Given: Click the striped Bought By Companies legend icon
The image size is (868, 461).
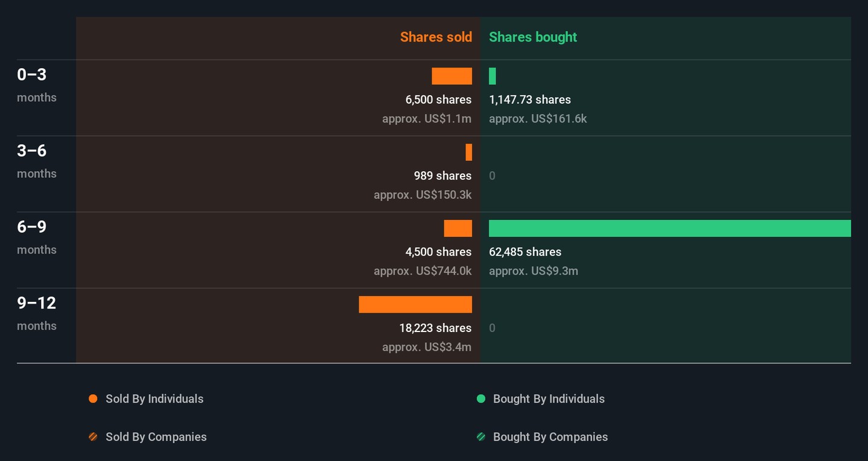Looking at the screenshot, I should coord(481,437).
